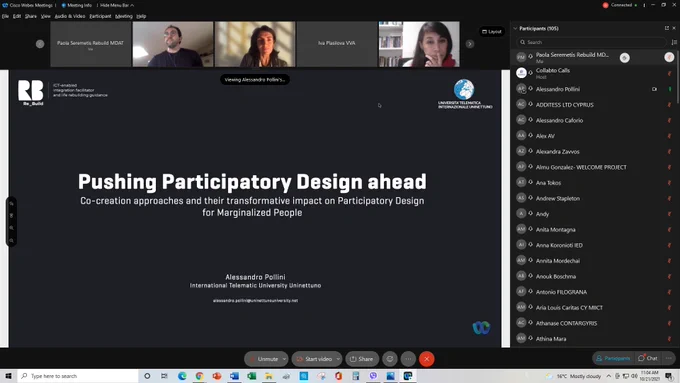The height and width of the screenshot is (383, 680).
Task: Click the Collabto Calls host avatar
Action: (x=521, y=73)
